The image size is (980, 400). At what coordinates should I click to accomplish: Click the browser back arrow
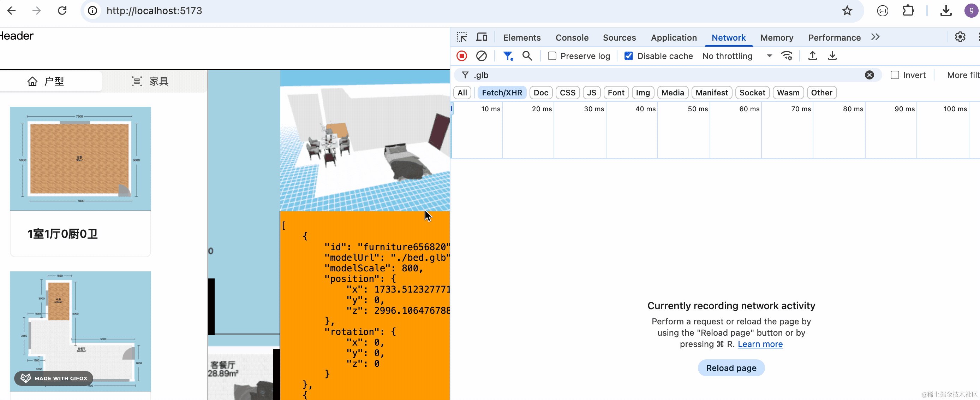(11, 11)
